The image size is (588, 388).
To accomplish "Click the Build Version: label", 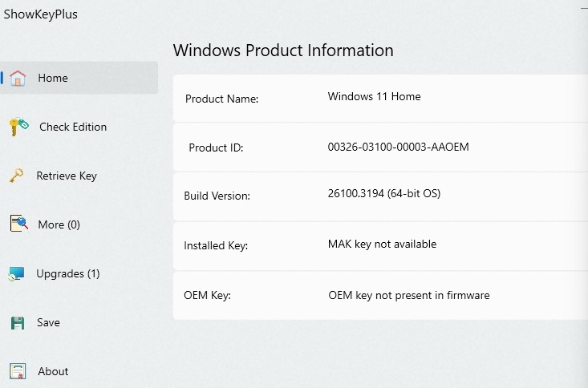I will (217, 196).
